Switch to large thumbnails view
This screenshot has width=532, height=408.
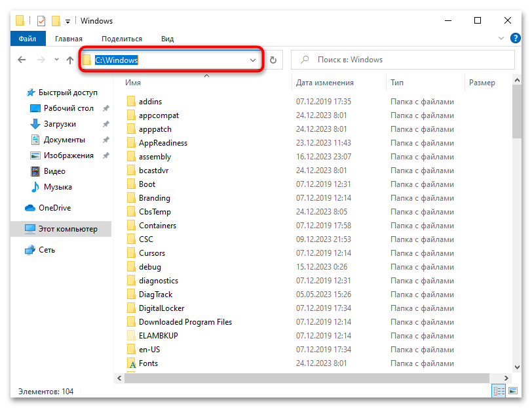click(x=514, y=390)
